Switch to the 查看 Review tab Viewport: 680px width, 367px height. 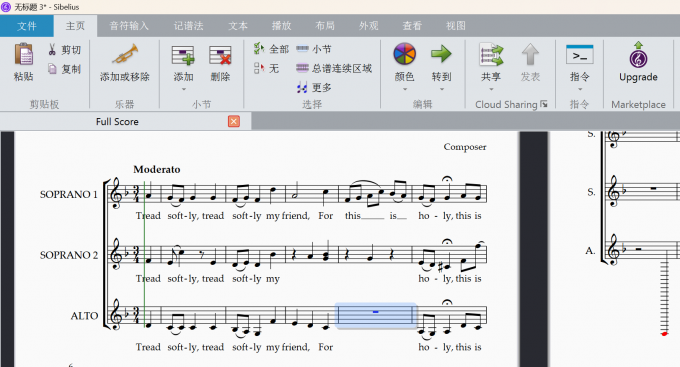(x=412, y=26)
